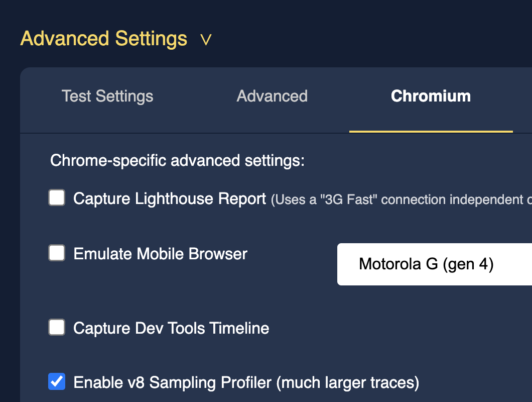Check the Capture Dev Tools Timeline box

57,328
